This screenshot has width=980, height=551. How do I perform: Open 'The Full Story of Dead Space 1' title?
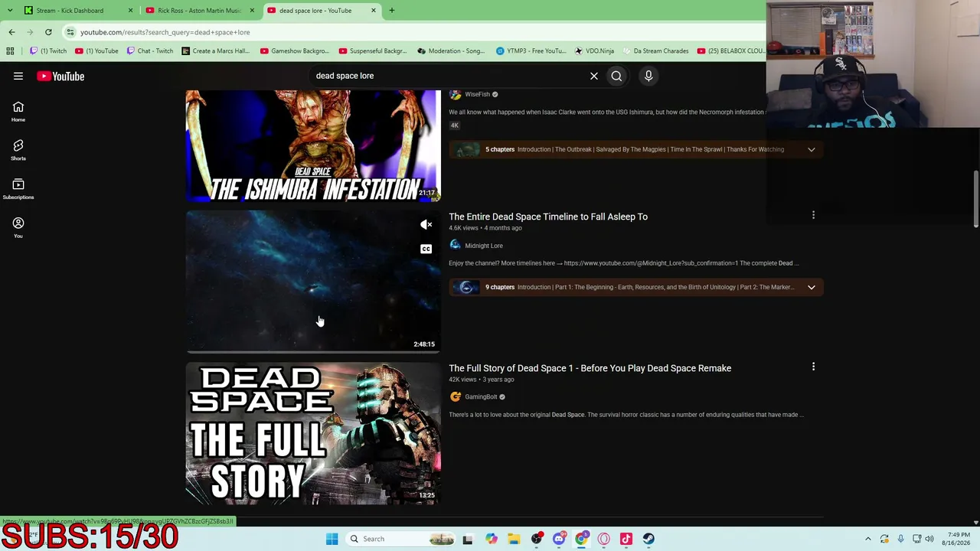coord(590,368)
